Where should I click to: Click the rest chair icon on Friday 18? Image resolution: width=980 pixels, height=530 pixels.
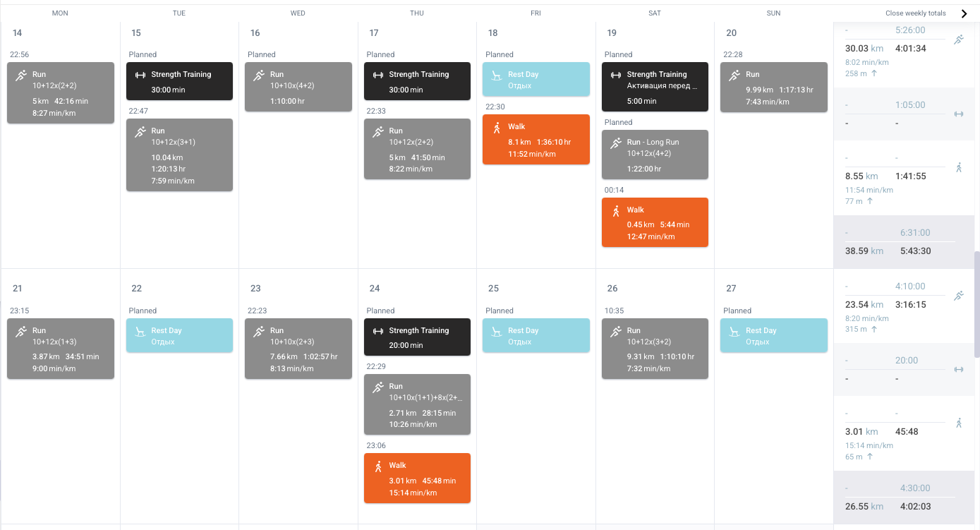click(496, 75)
